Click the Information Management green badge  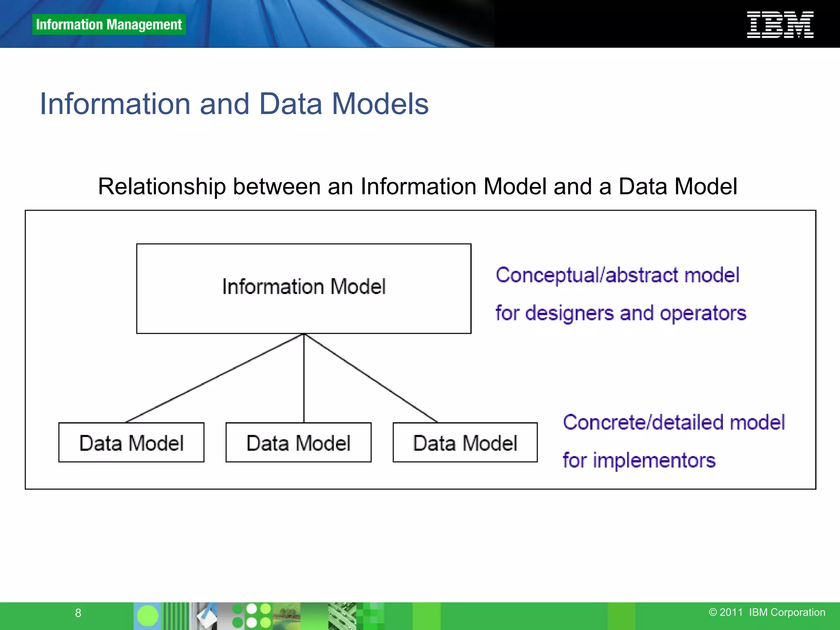coord(109,25)
